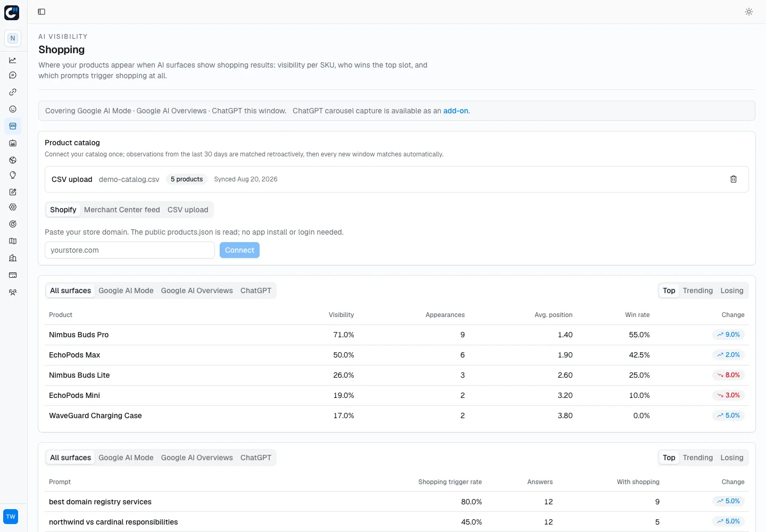766x532 pixels.
Task: Open the building sidebar icon
Action: click(13, 258)
